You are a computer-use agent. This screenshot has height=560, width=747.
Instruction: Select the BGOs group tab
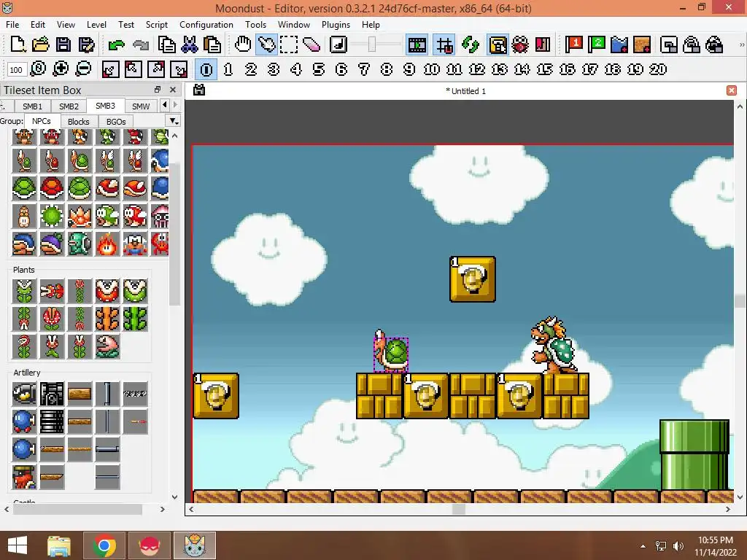pos(116,122)
